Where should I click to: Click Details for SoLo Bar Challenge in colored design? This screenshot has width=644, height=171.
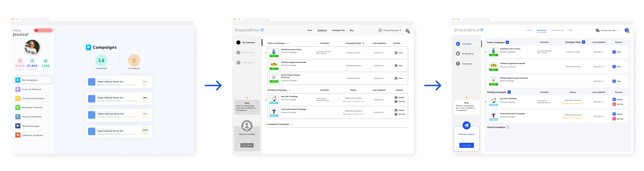617,100
